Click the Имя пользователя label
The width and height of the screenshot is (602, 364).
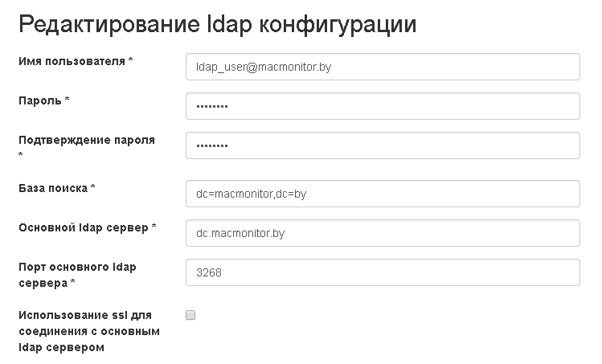point(71,62)
